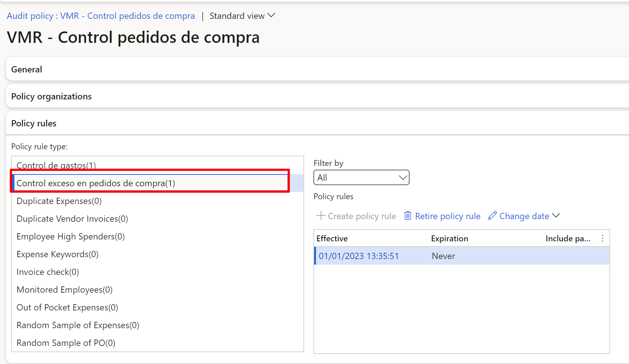Open Audit policy breadcrumb link
The height and width of the screenshot is (364, 629).
[x=101, y=16]
